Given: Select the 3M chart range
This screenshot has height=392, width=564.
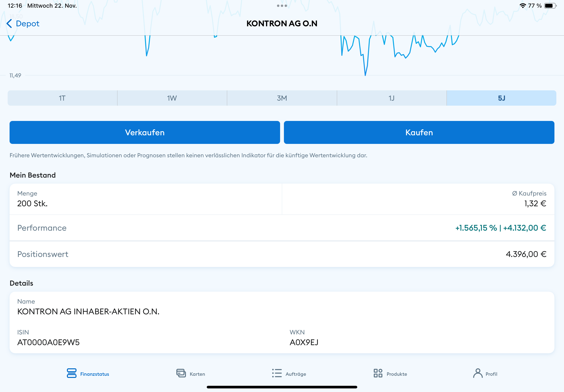Looking at the screenshot, I should [x=282, y=98].
